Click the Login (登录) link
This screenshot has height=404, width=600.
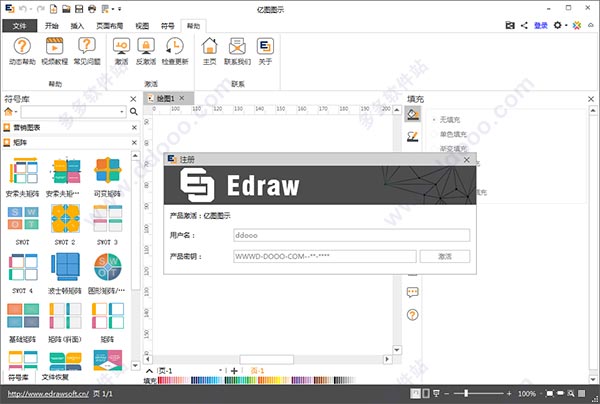point(541,25)
